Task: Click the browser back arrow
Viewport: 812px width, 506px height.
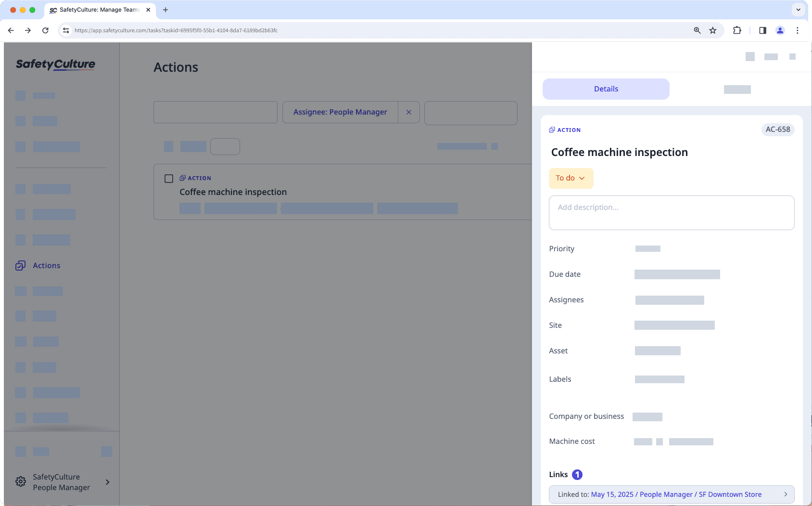Action: coord(11,30)
